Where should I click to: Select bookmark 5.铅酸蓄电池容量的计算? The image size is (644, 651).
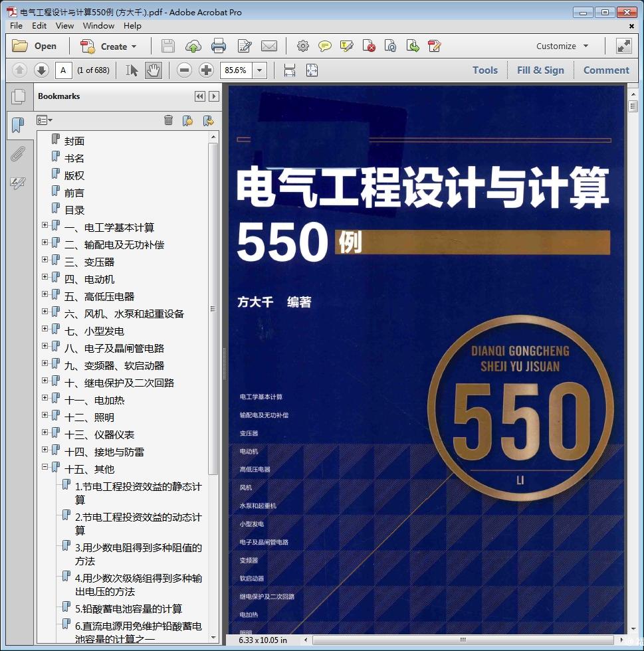click(128, 608)
